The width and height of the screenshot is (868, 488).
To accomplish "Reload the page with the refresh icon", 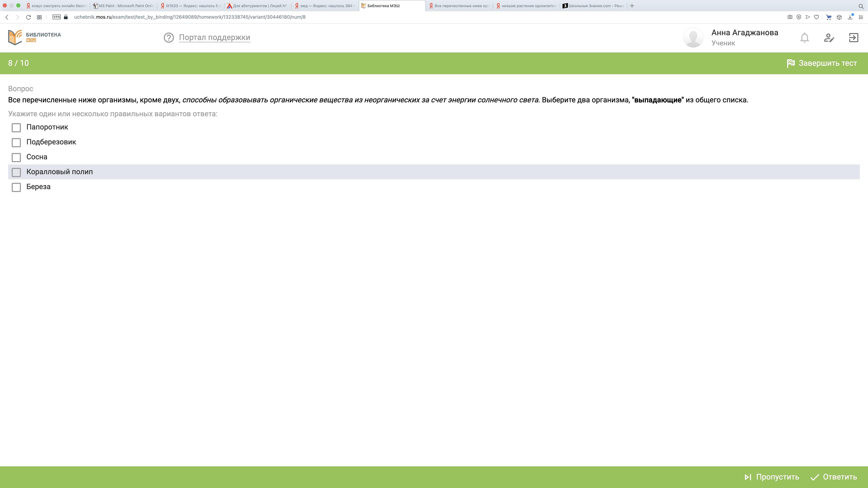I will click(28, 17).
